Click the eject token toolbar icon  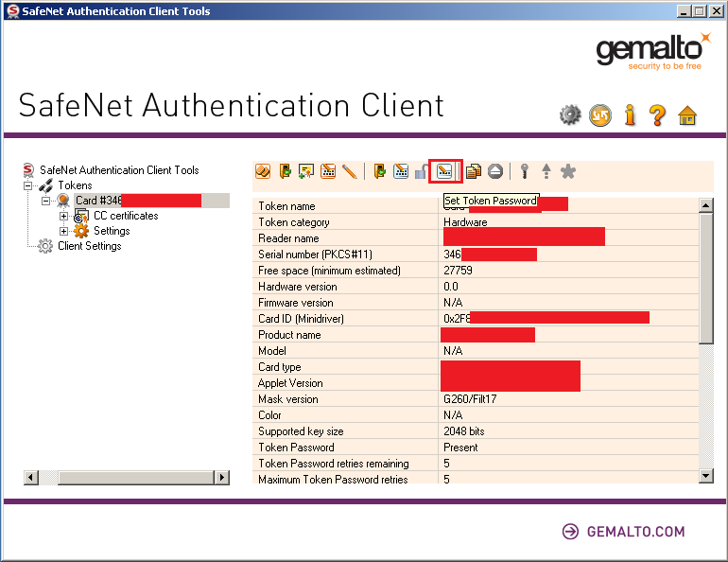(x=495, y=171)
